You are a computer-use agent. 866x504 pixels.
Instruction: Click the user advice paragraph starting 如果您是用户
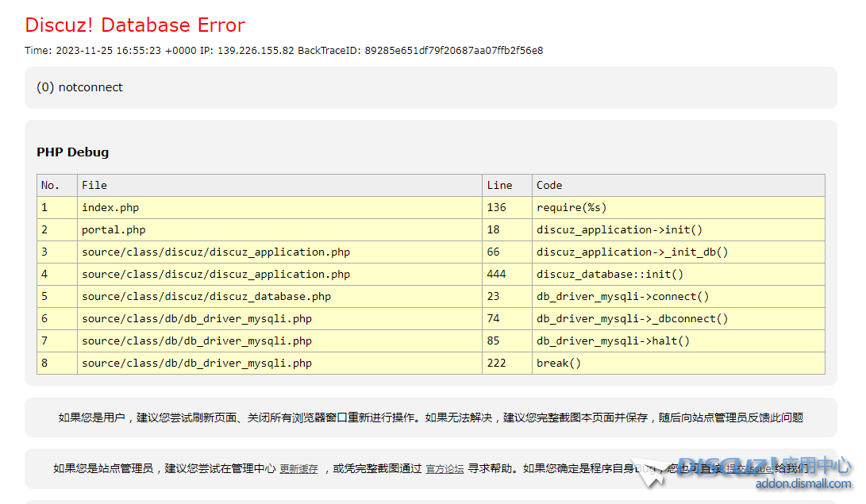point(431,418)
